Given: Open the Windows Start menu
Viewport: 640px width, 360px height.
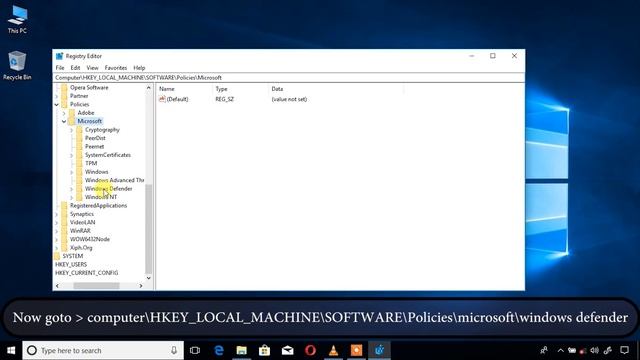Looking at the screenshot, I should pyautogui.click(x=11, y=350).
